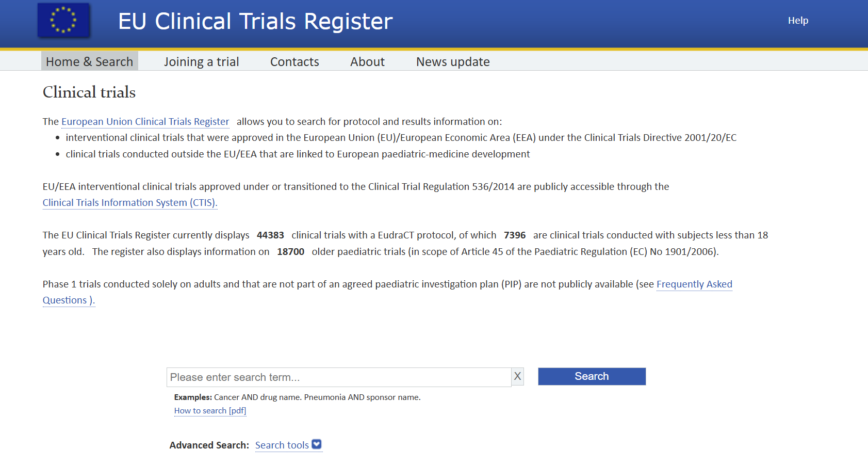This screenshot has width=868, height=465.
Task: Open the Home & Search tab
Action: tap(89, 62)
